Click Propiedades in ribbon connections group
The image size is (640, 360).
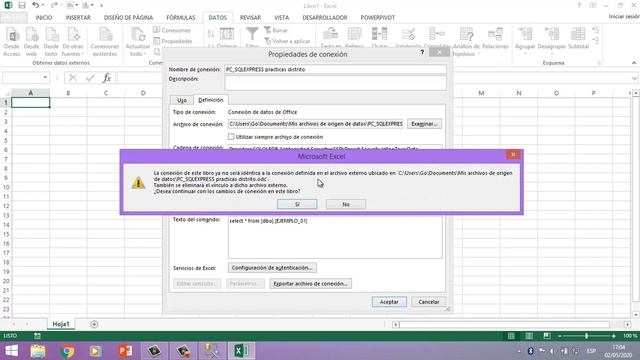pyautogui.click(x=173, y=41)
